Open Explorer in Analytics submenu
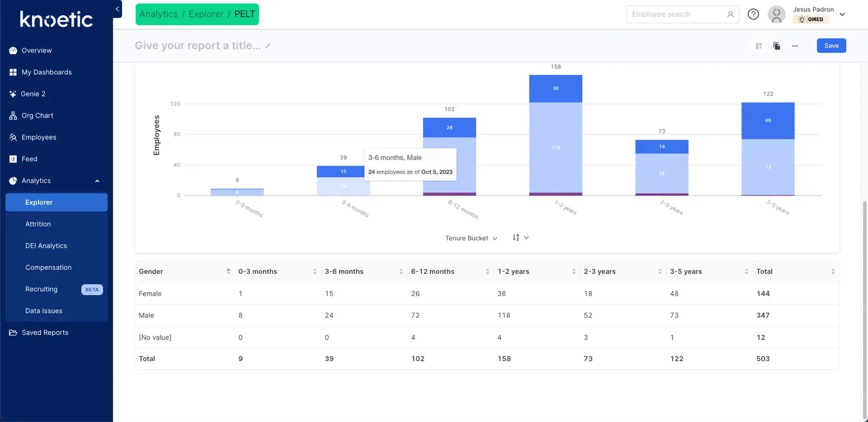Screen dimensions: 868x422 click(x=56, y=202)
